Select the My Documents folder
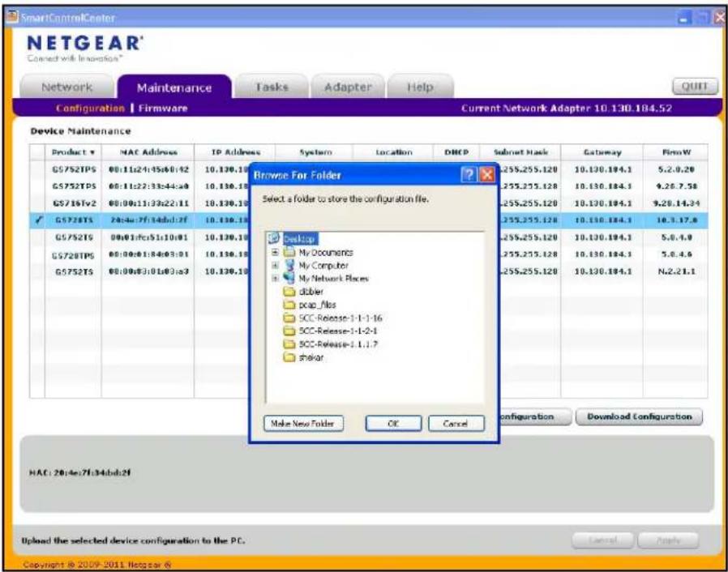 [x=325, y=252]
